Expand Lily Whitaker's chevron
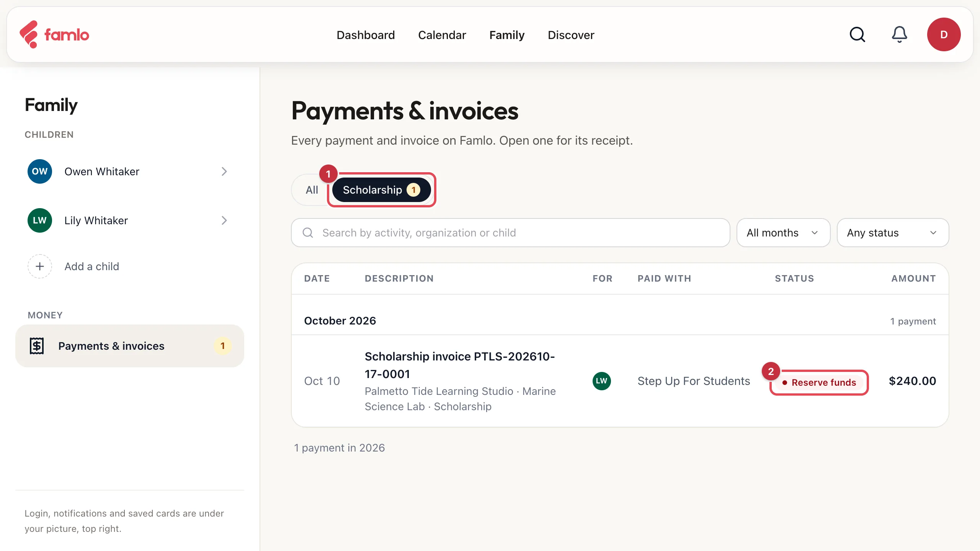The height and width of the screenshot is (551, 980). (x=224, y=220)
